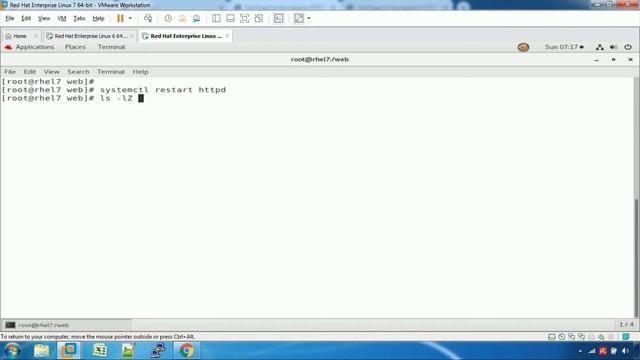
Task: Open the terminal window Terminal menu
Action: [111, 72]
